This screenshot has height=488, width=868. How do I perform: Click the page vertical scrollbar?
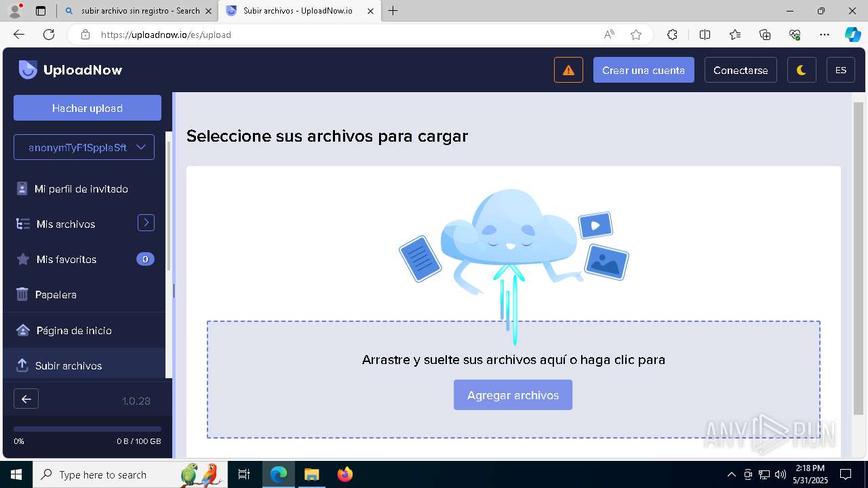point(859,258)
